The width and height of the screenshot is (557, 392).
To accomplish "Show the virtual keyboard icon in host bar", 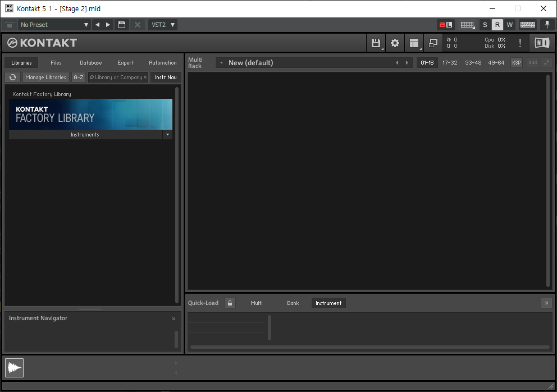I will pos(527,25).
